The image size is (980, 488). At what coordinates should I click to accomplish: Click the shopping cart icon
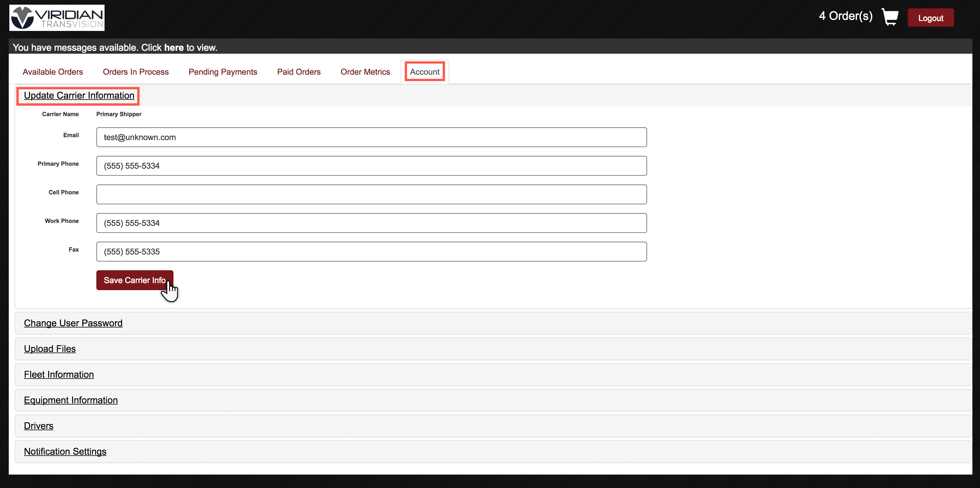(890, 17)
